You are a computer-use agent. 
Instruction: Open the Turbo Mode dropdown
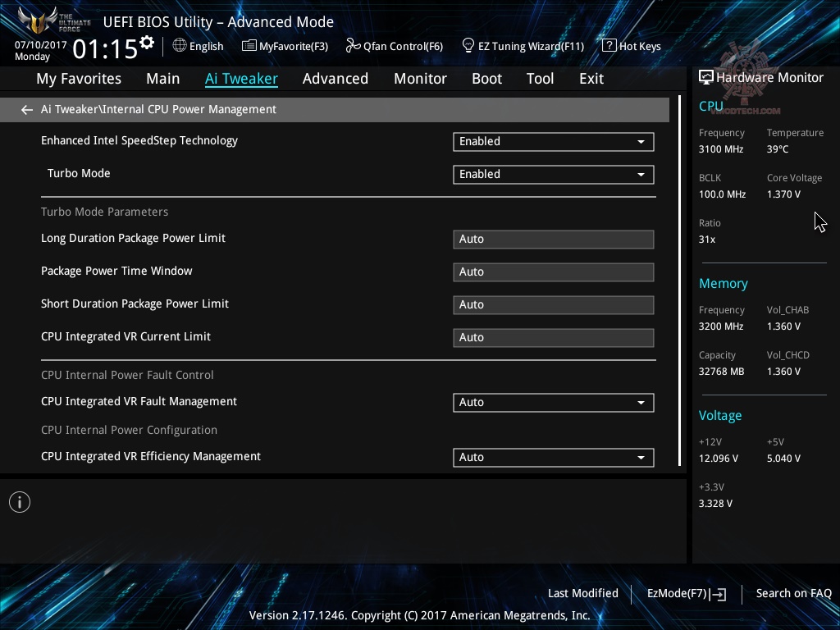[x=554, y=174]
